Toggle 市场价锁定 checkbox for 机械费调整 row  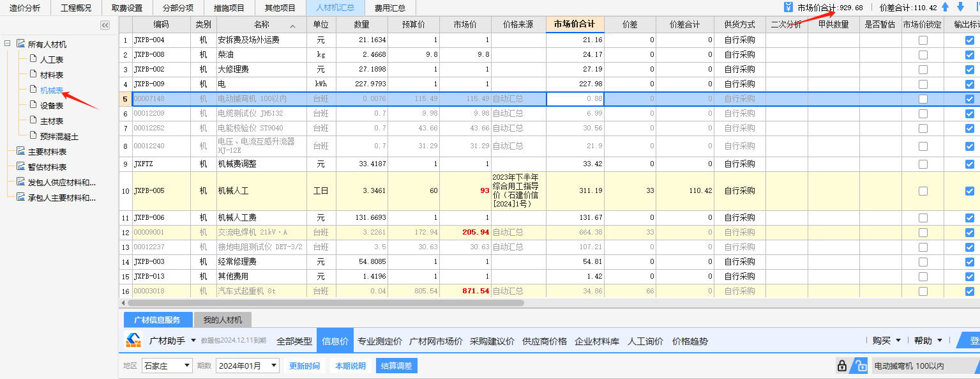pyautogui.click(x=923, y=164)
